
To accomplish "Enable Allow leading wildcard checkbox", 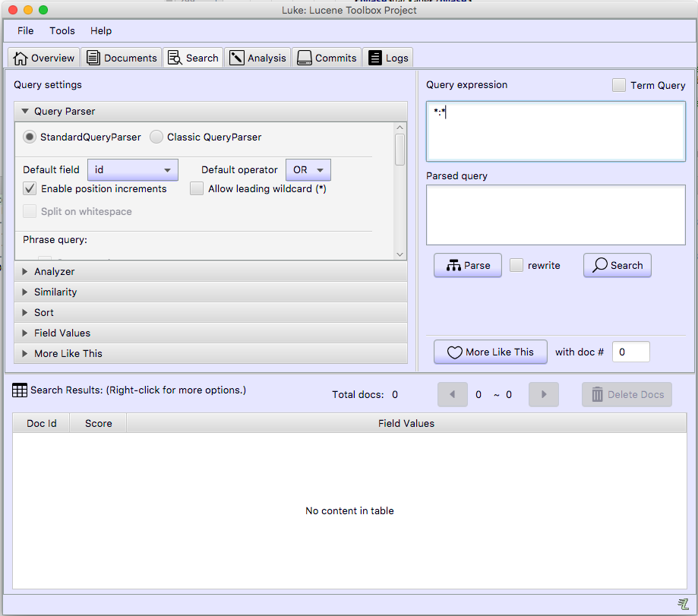I will (197, 188).
